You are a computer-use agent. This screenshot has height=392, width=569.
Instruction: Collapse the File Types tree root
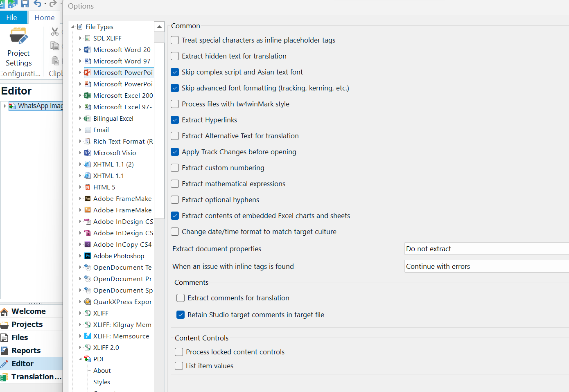(73, 27)
